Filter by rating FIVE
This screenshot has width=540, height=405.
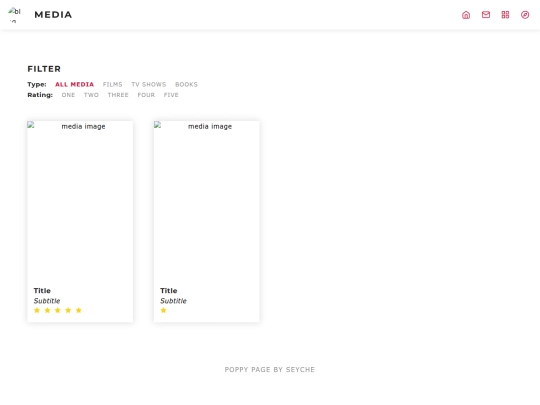[x=171, y=95]
